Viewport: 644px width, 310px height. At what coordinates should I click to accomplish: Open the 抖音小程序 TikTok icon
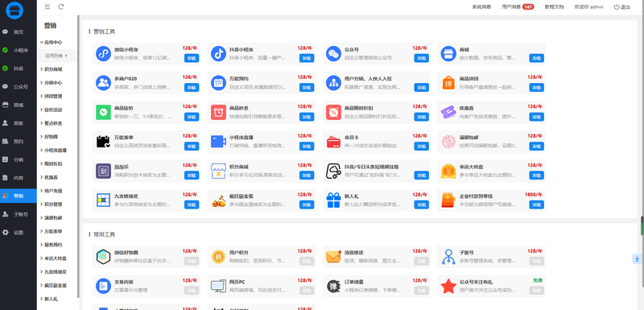click(218, 53)
